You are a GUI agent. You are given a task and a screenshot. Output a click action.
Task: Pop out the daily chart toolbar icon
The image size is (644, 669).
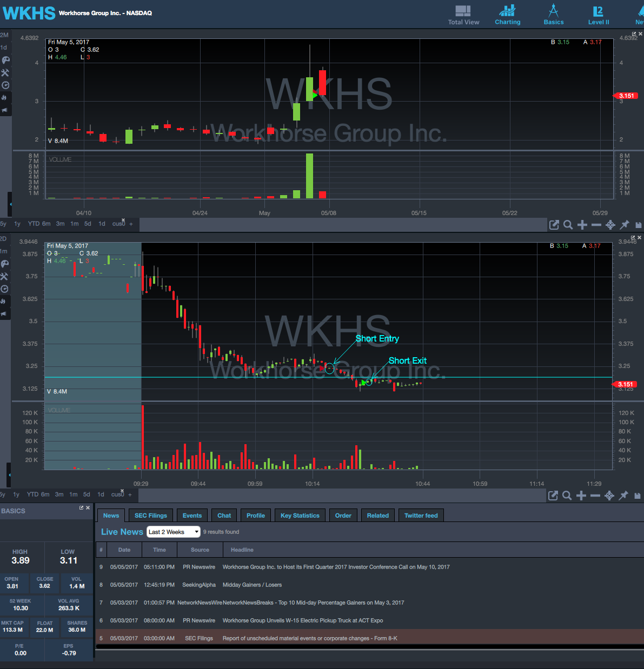554,225
